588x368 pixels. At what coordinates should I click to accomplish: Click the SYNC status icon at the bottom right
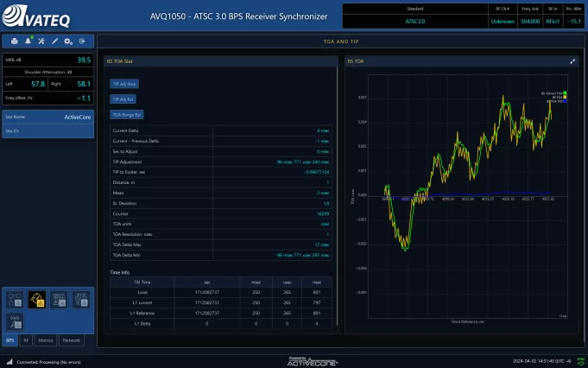(x=580, y=361)
